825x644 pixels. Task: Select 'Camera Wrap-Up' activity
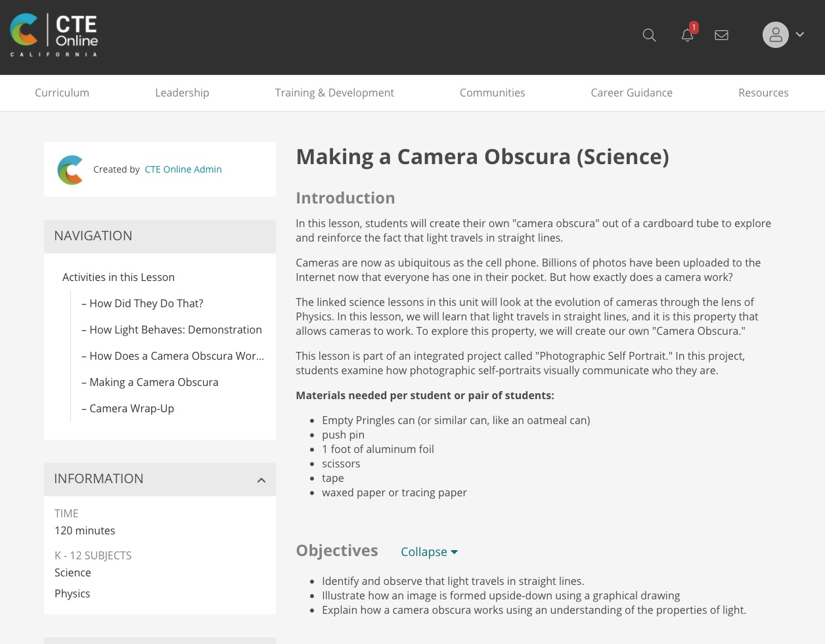(131, 408)
